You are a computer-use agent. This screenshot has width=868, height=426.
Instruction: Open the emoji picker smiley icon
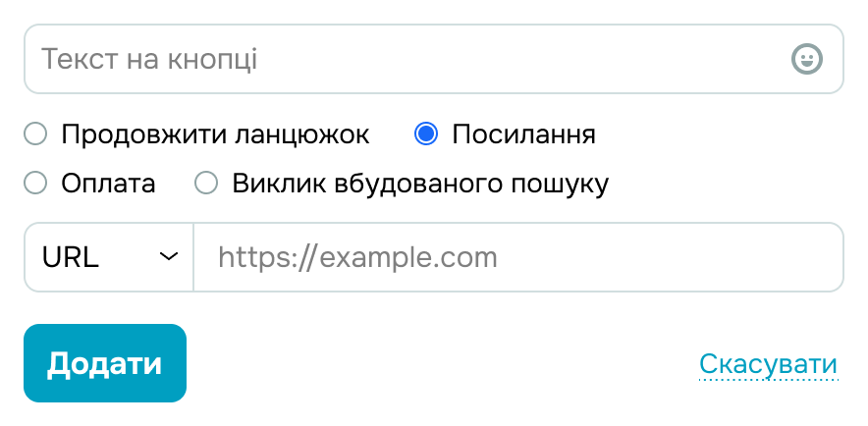806,59
